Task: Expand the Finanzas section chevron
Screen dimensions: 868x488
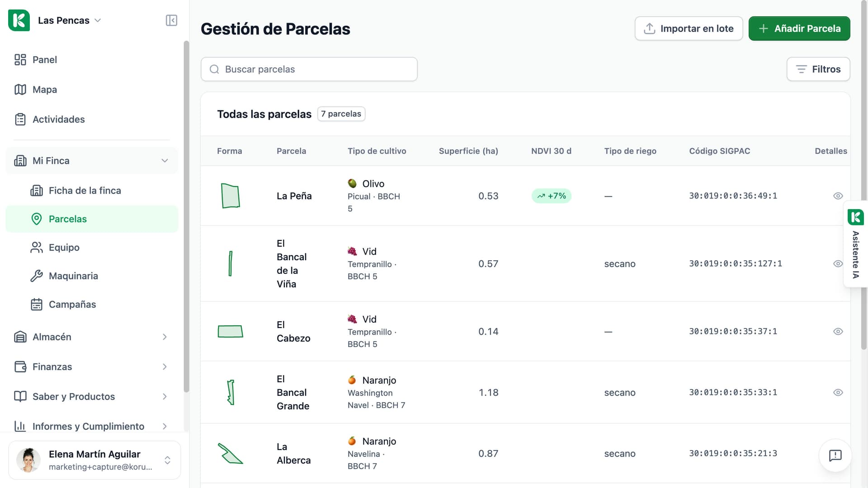Action: [165, 367]
